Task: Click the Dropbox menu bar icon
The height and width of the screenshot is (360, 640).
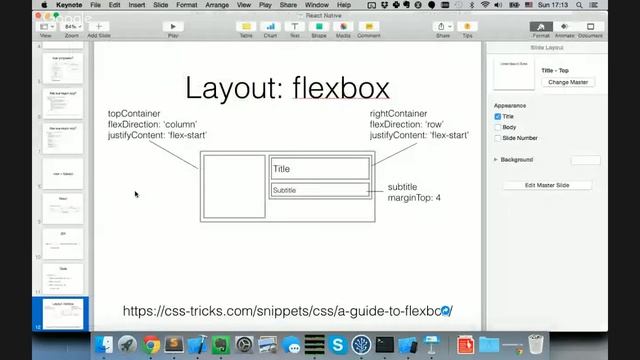Action: tap(384, 5)
